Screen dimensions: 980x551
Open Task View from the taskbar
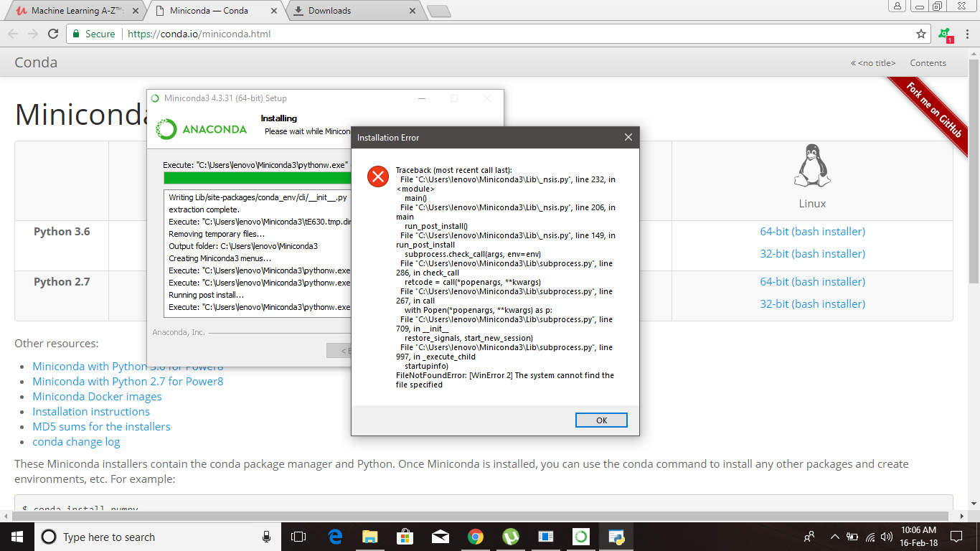[298, 536]
